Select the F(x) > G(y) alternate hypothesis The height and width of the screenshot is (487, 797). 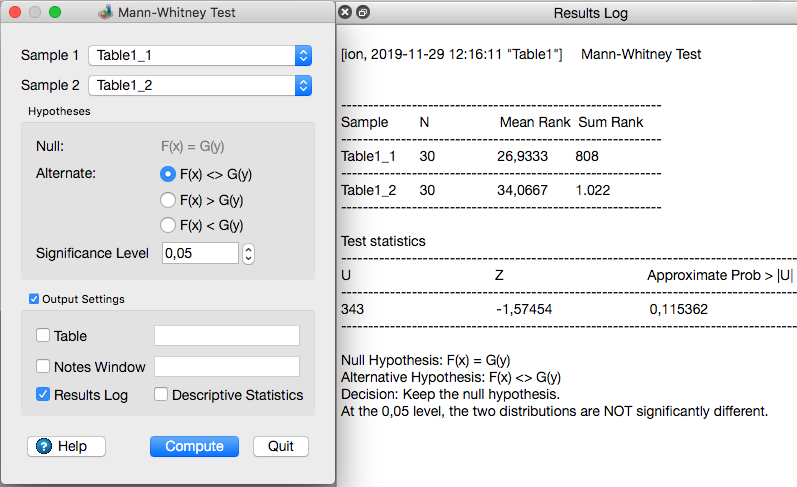168,199
